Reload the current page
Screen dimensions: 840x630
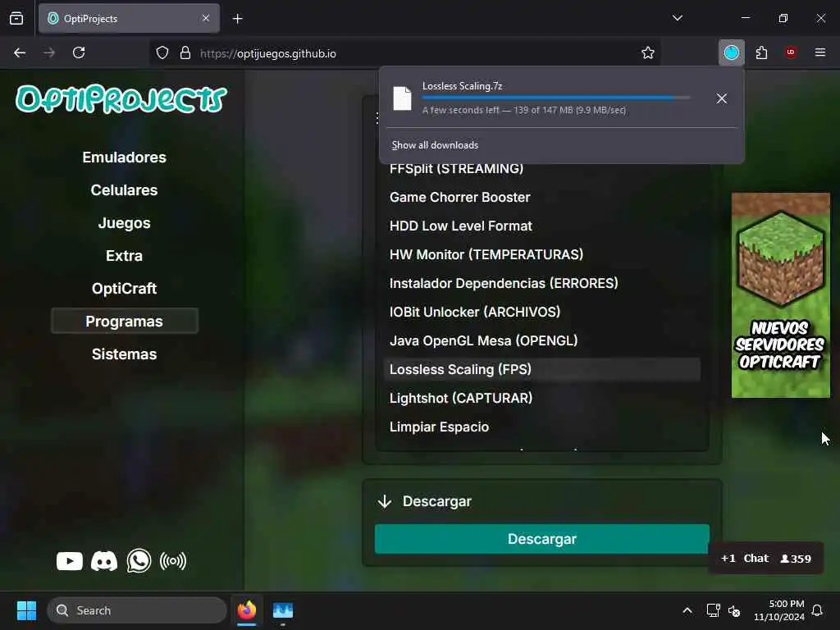[x=79, y=52]
